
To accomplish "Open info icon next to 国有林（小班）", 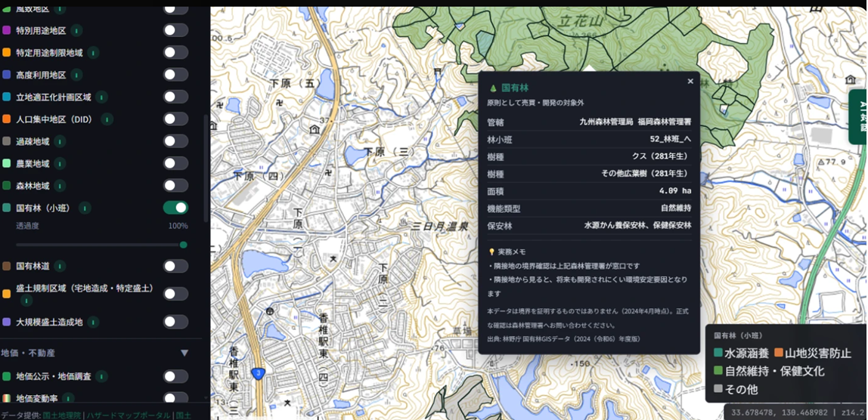I will coord(85,208).
